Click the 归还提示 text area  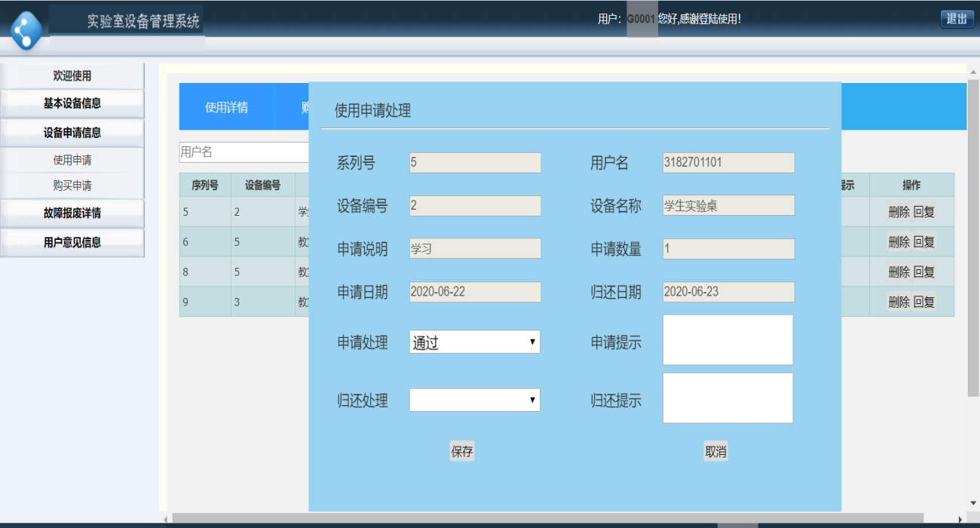728,398
